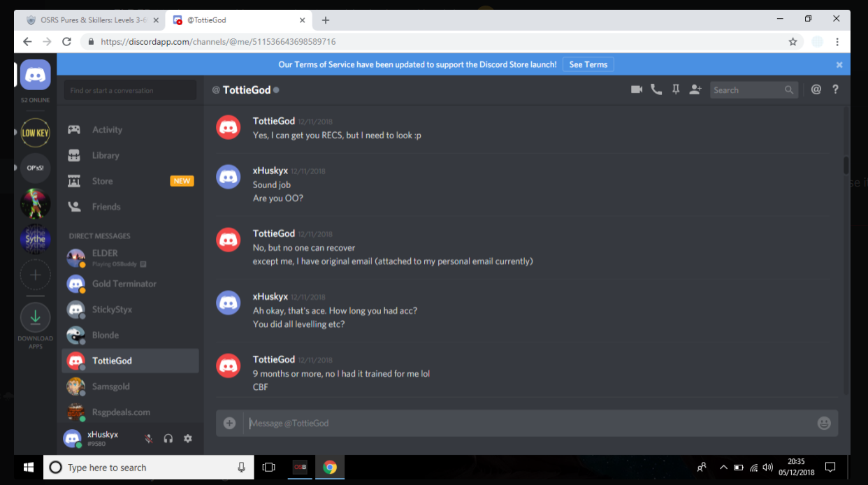The image size is (868, 485).
Task: Start a voice call icon
Action: [x=656, y=89]
